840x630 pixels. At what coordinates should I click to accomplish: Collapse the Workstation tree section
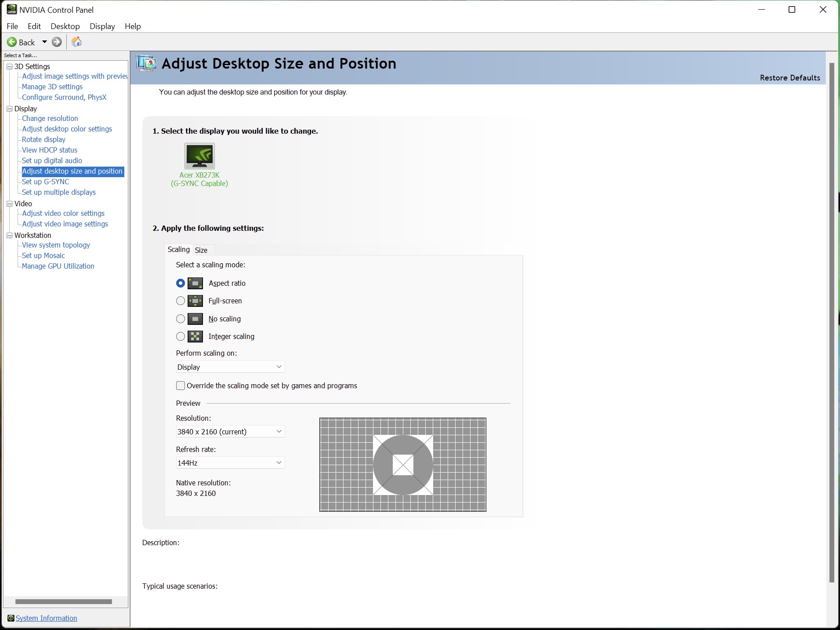9,235
